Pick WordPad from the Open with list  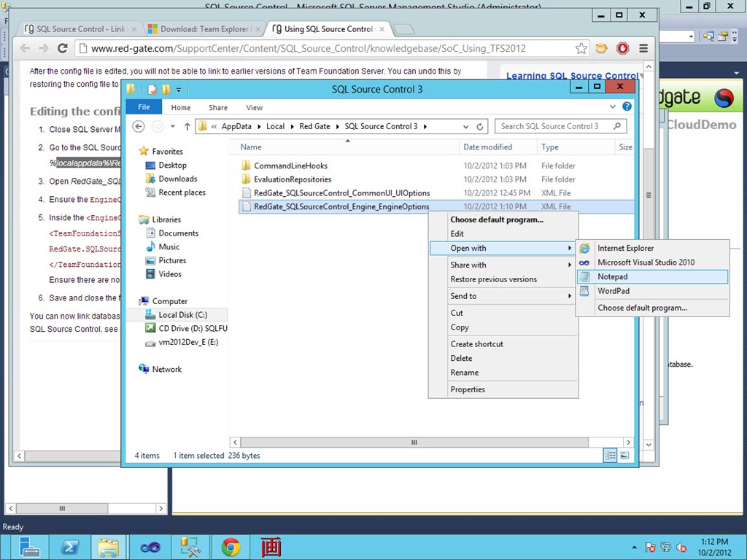pyautogui.click(x=652, y=291)
